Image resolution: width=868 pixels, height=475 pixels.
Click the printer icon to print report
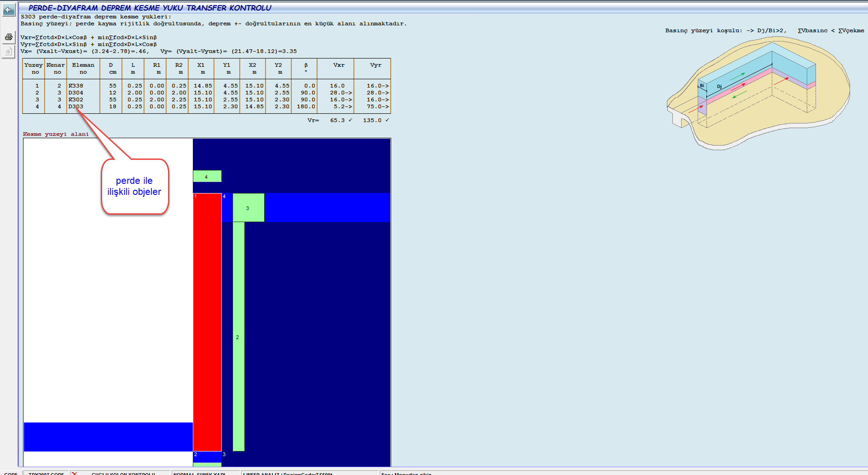(x=8, y=37)
